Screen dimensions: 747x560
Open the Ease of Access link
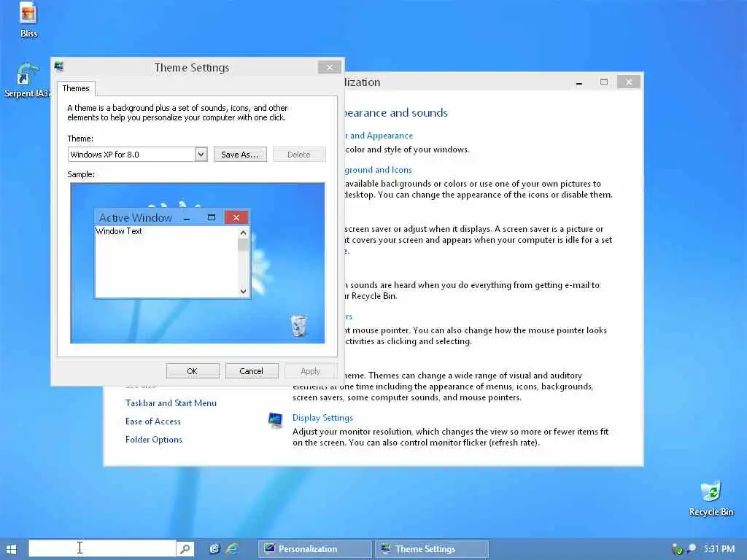(153, 421)
